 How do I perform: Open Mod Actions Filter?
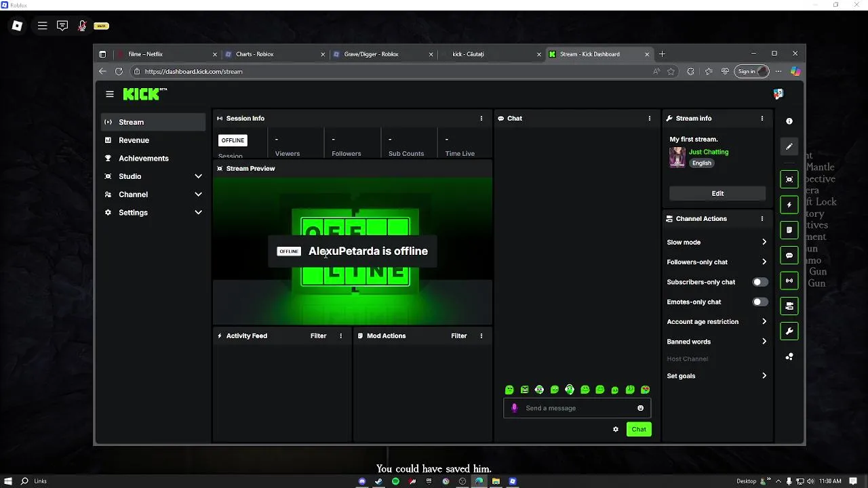(x=459, y=335)
